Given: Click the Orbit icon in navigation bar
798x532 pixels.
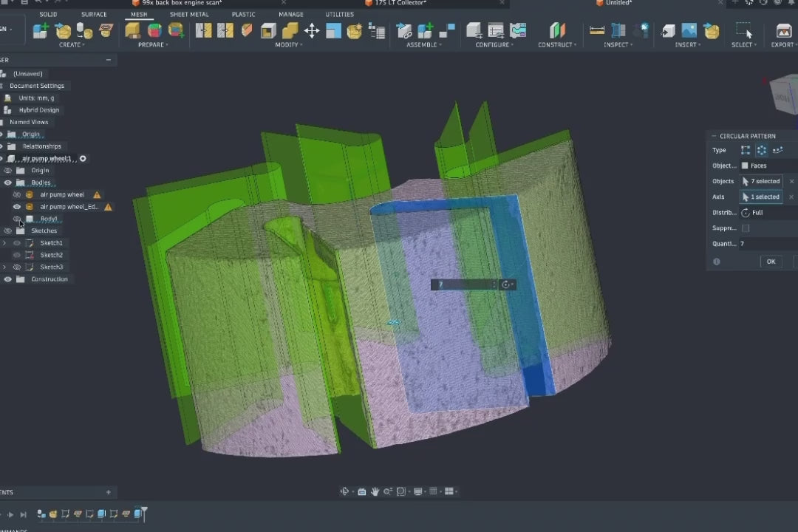Looking at the screenshot, I should pyautogui.click(x=344, y=491).
